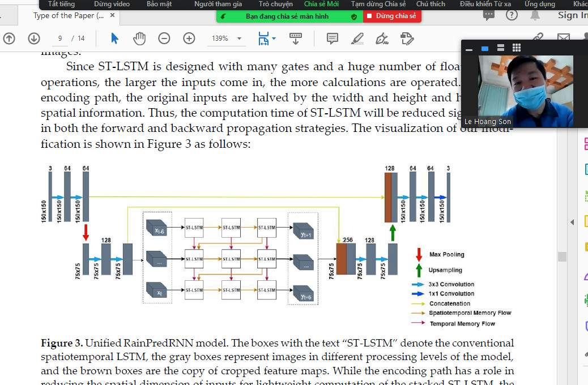
Task: Click the page number input field
Action: coord(59,38)
